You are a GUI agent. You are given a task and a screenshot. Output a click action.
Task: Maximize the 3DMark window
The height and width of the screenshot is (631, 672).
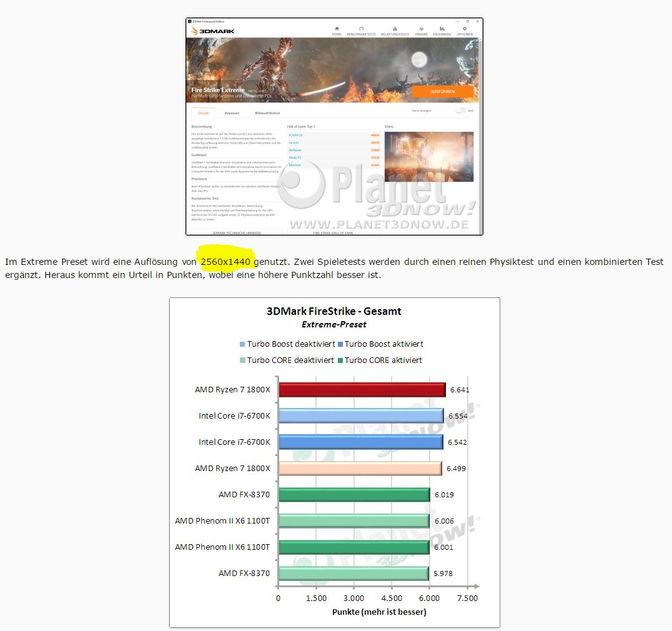(x=468, y=21)
